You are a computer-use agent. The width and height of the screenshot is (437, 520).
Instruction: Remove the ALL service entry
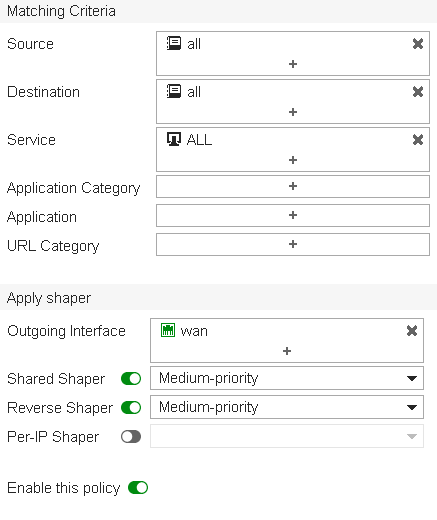tap(418, 140)
